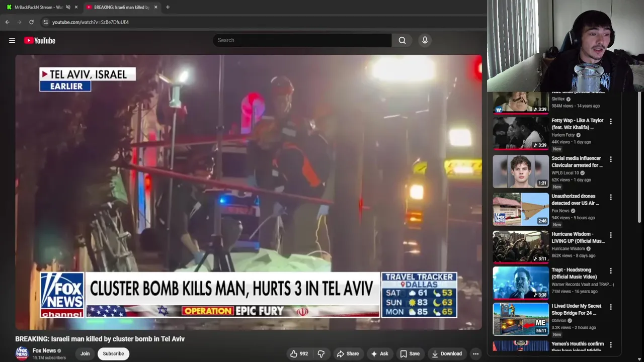Image resolution: width=644 pixels, height=362 pixels.
Task: Click 'Trapt - Headstrong' video title
Action: point(574,274)
